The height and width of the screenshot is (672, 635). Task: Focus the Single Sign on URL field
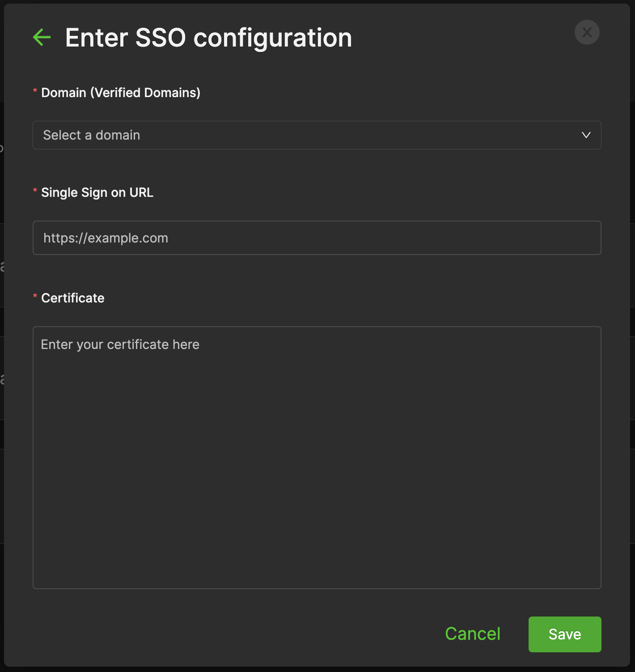point(317,238)
